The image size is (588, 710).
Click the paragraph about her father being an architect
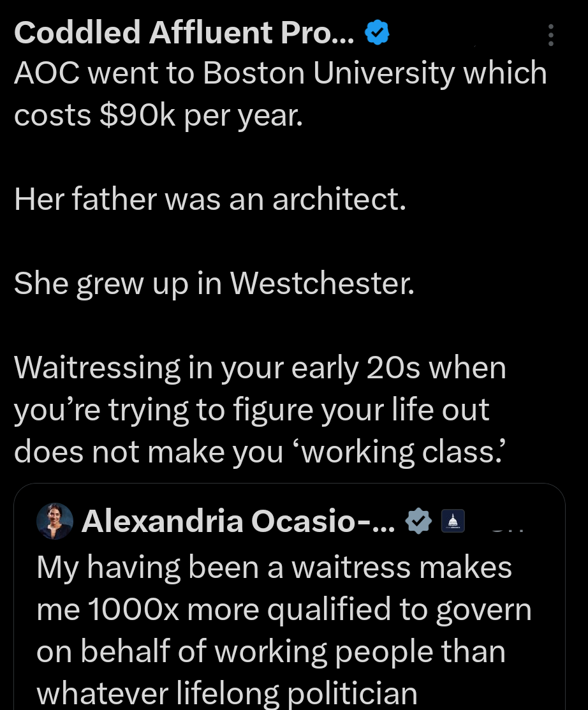pos(209,199)
